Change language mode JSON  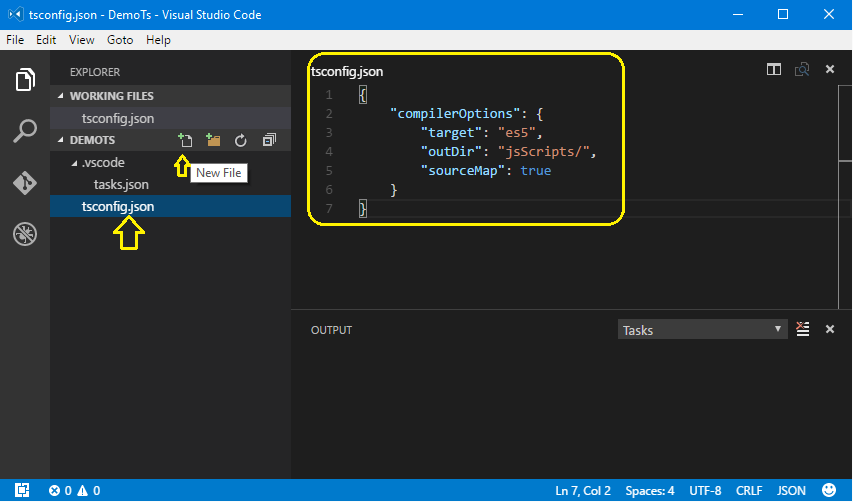pyautogui.click(x=791, y=491)
